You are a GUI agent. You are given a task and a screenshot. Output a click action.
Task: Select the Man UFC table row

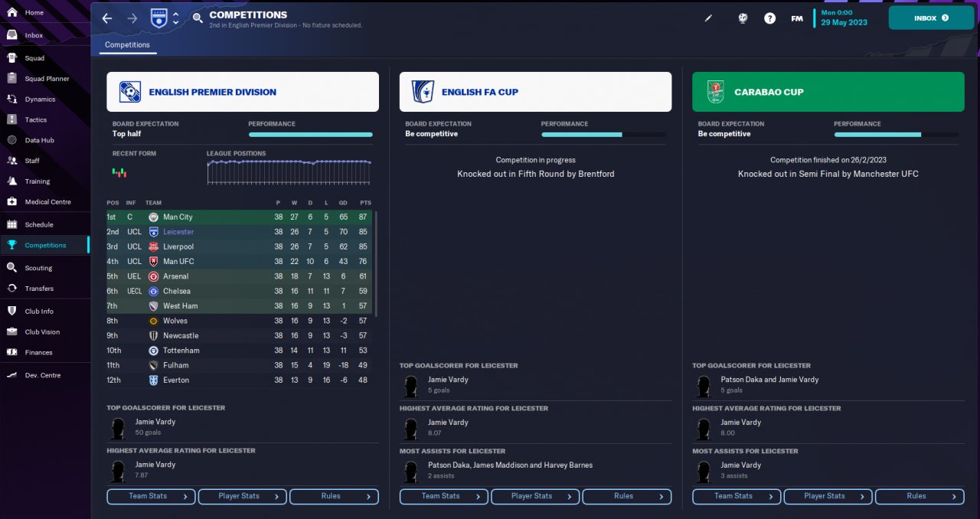(x=240, y=262)
